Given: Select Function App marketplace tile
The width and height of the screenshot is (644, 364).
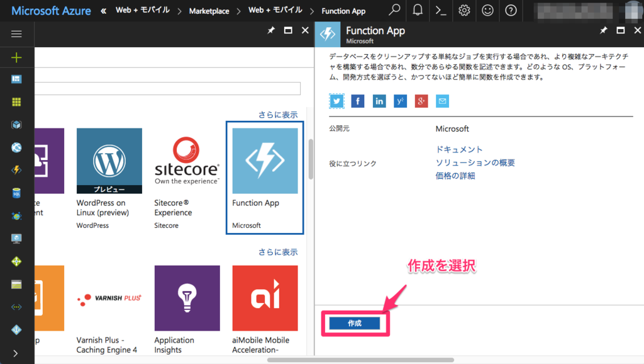Looking at the screenshot, I should coord(265,178).
